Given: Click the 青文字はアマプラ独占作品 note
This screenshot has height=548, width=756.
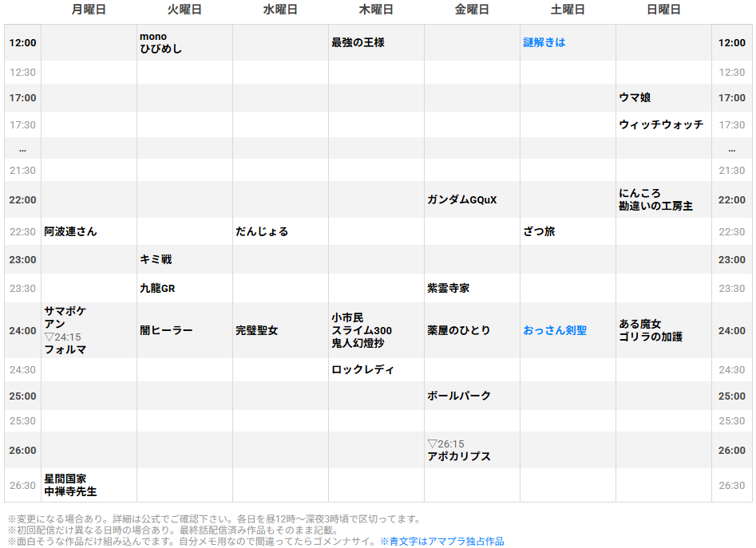Looking at the screenshot, I should 441,542.
